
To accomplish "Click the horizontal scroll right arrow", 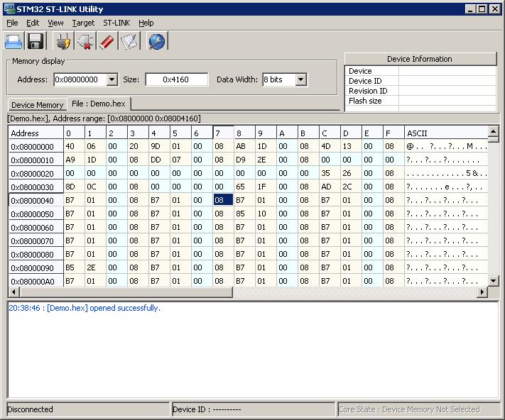I will click(482, 292).
